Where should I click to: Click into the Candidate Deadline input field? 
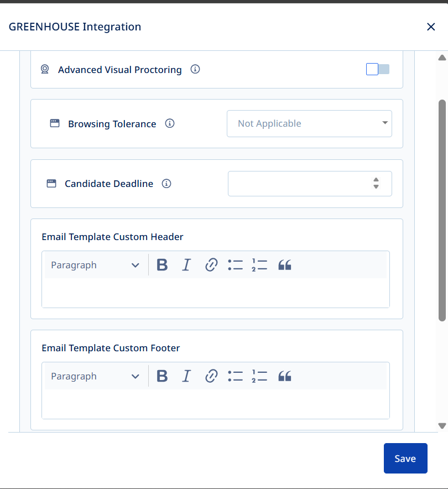coord(310,184)
